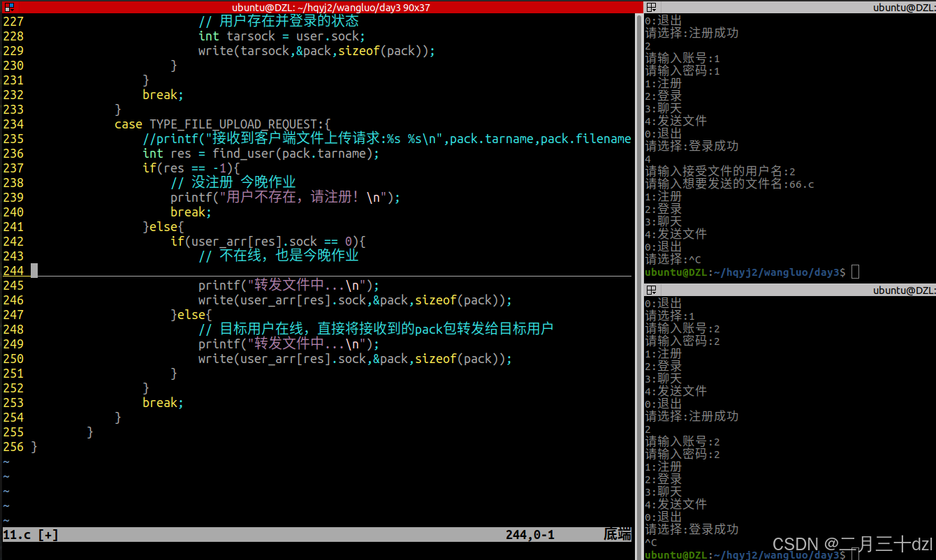Click 'if(res == -1){' line
This screenshot has width=936, height=560.
191,168
